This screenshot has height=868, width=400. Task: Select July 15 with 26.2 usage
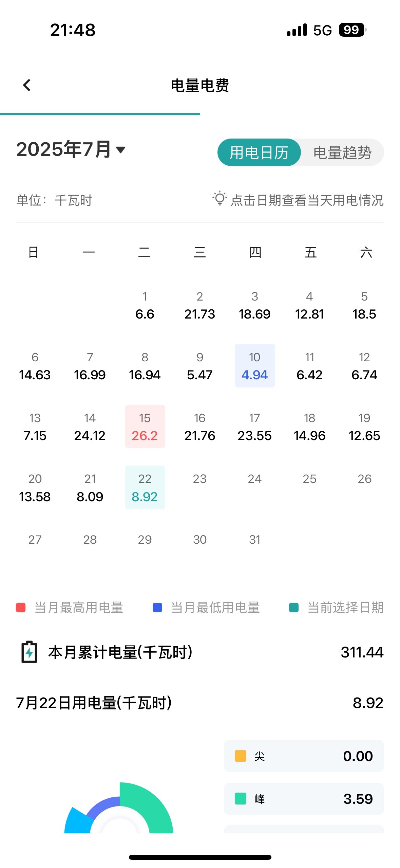tap(145, 427)
